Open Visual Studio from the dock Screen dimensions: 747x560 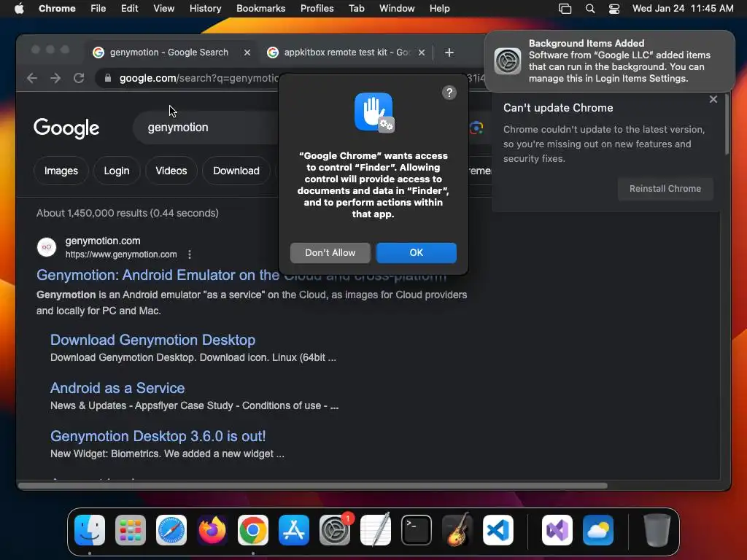557,530
